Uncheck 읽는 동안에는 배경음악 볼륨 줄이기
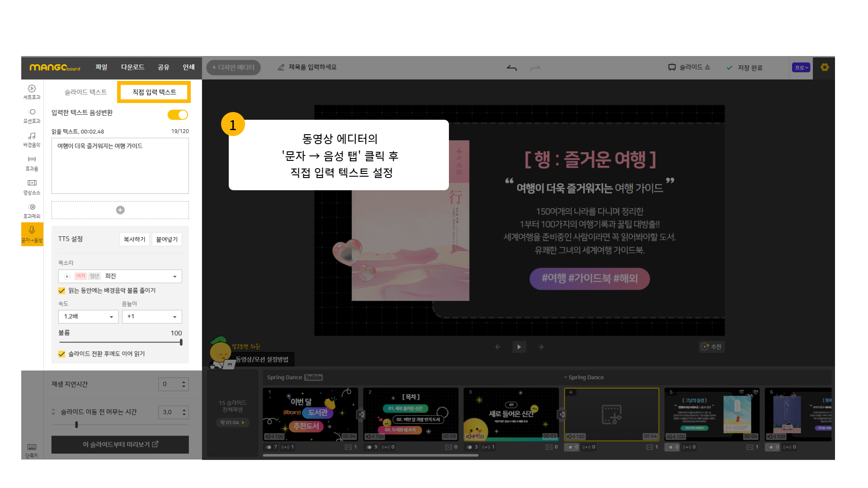Image resolution: width=868 pixels, height=488 pixels. click(62, 291)
